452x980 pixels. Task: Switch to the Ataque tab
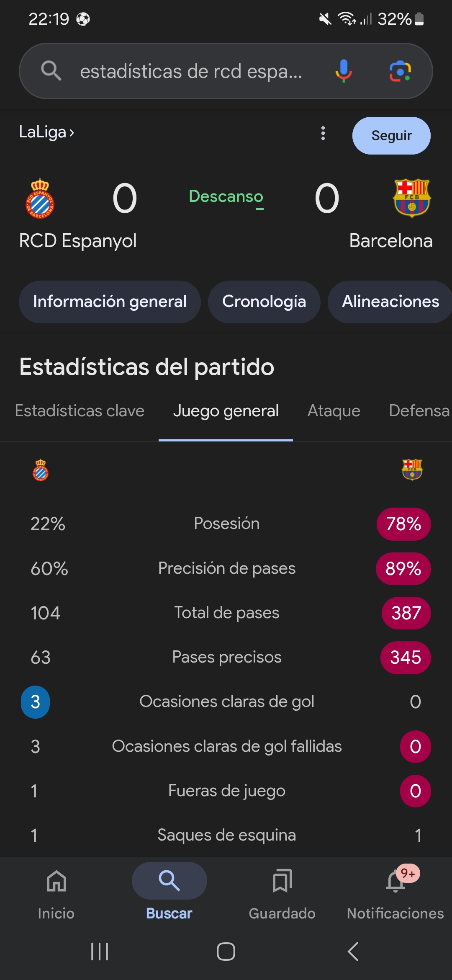pos(334,411)
